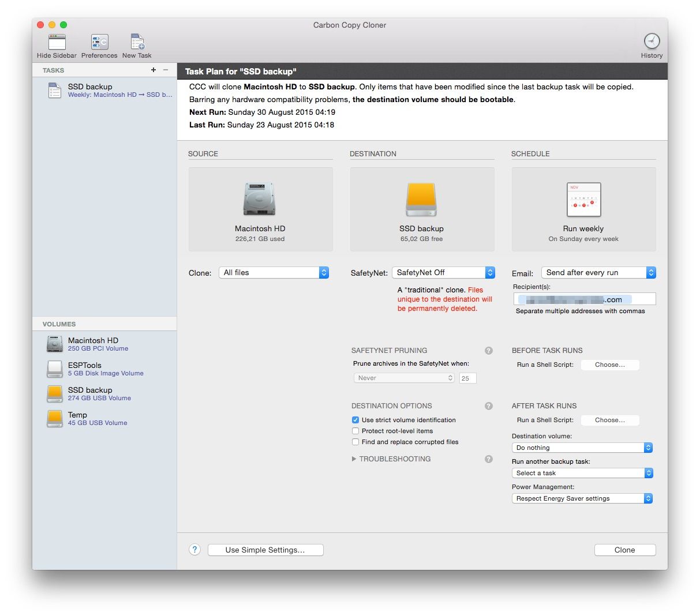700x616 pixels.
Task: Click the prune value field showing 25
Action: pos(467,378)
